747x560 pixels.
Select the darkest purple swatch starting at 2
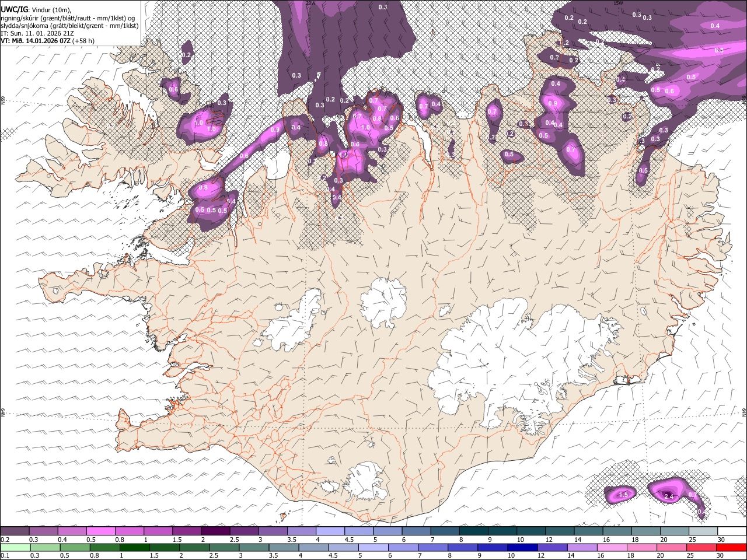[215, 531]
